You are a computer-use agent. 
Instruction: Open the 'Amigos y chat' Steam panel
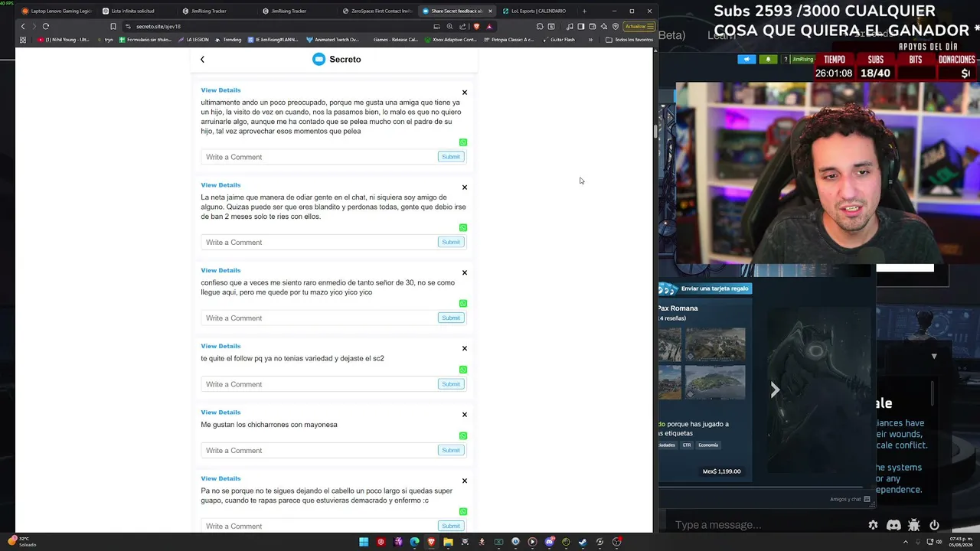(850, 499)
